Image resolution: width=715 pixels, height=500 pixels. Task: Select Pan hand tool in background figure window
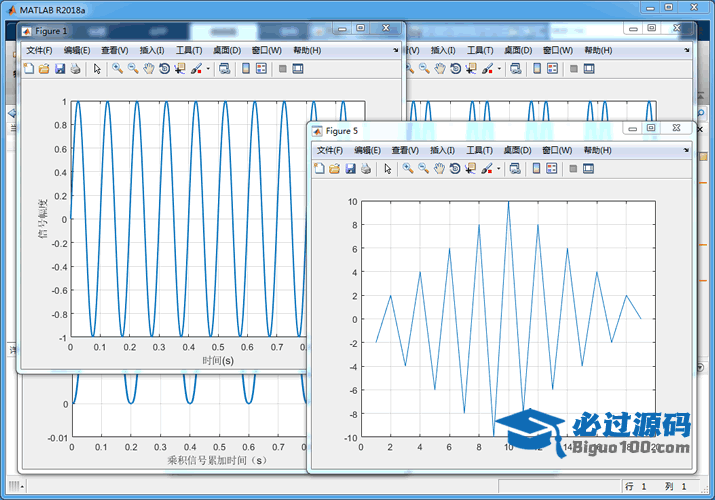pyautogui.click(x=440, y=69)
